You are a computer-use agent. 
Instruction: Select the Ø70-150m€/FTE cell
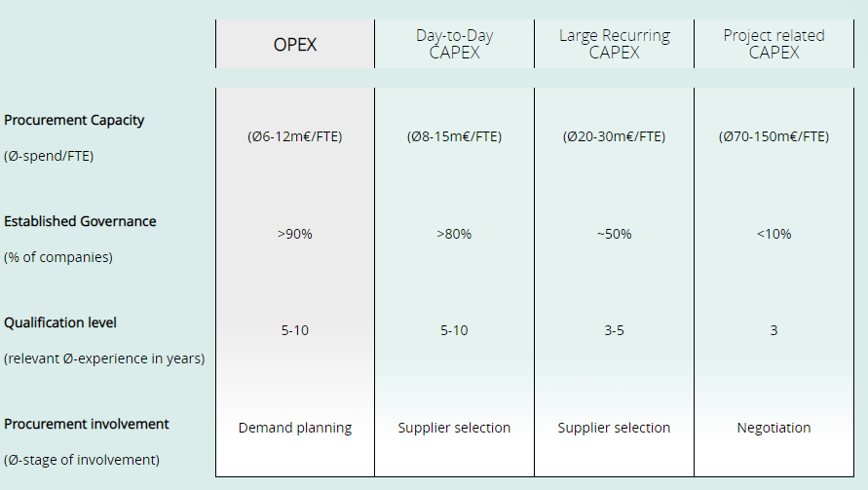774,136
